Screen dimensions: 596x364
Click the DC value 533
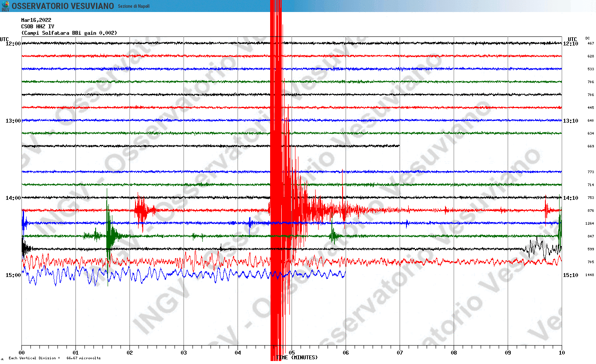click(590, 69)
